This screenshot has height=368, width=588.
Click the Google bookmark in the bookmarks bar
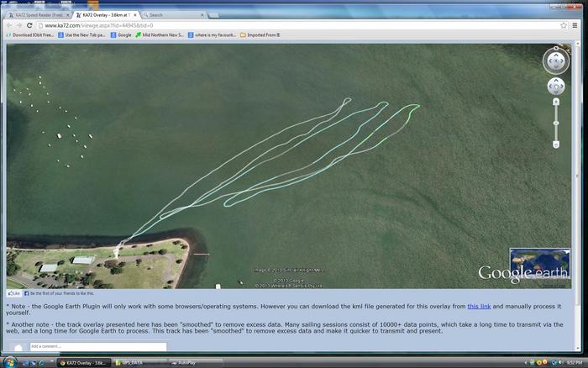point(121,35)
